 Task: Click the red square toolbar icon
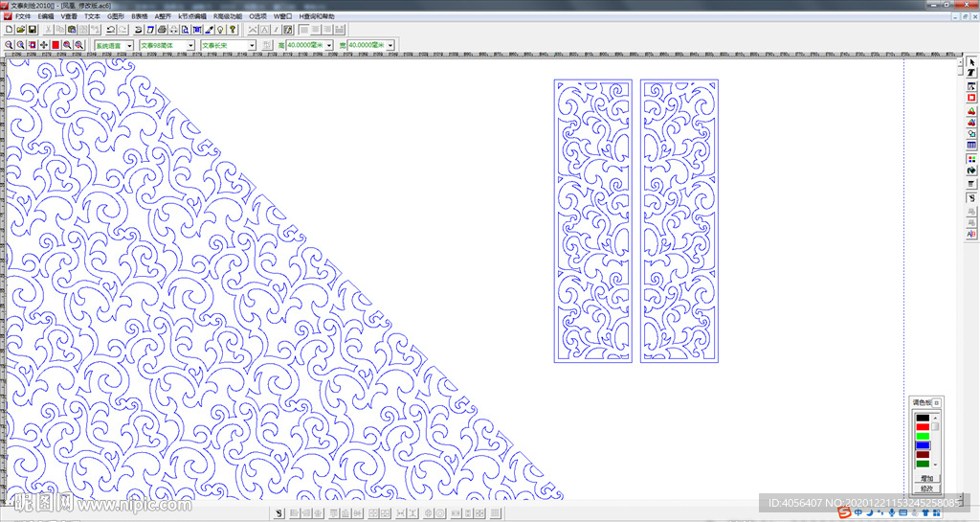point(56,45)
